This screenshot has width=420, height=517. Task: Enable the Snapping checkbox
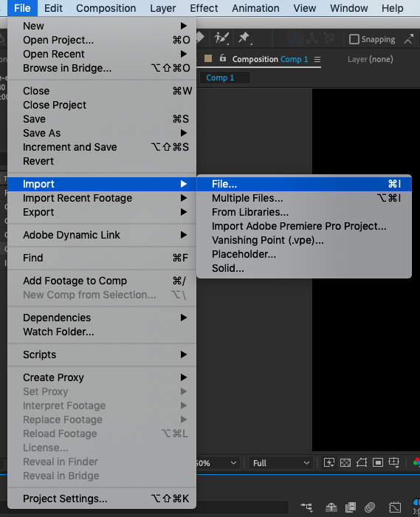point(354,39)
